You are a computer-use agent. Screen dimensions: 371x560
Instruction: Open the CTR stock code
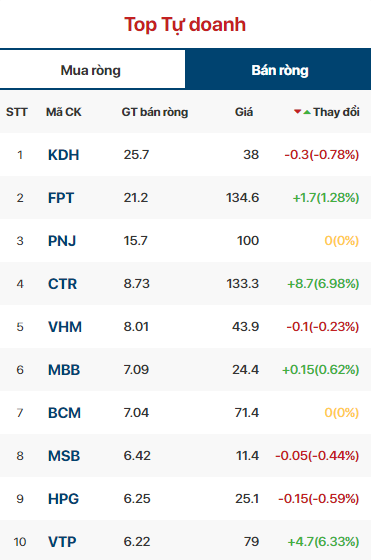coord(62,284)
